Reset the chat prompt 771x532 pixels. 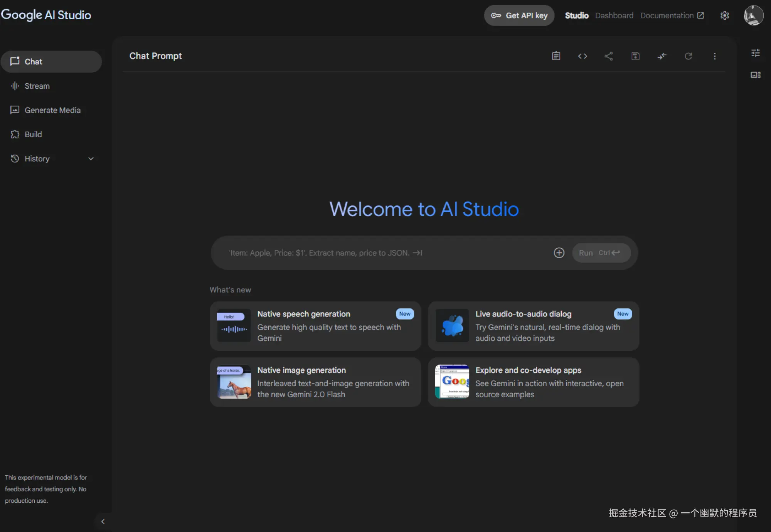[689, 56]
